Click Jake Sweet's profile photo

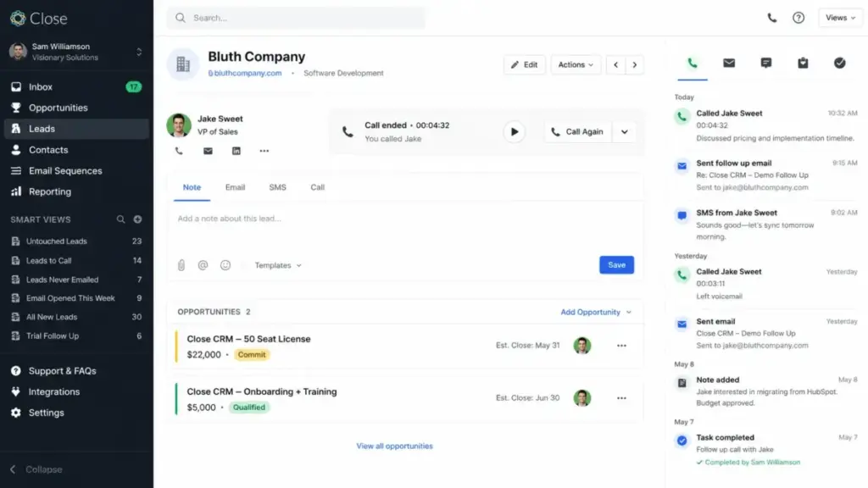179,125
